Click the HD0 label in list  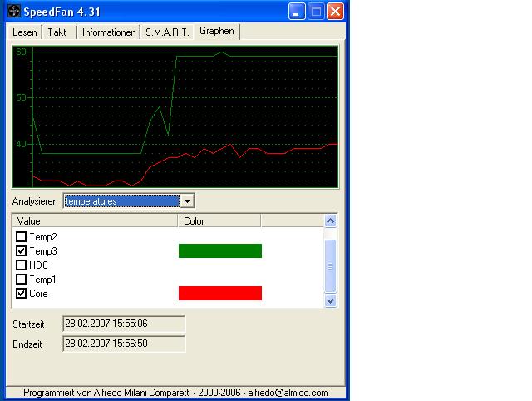[38, 265]
